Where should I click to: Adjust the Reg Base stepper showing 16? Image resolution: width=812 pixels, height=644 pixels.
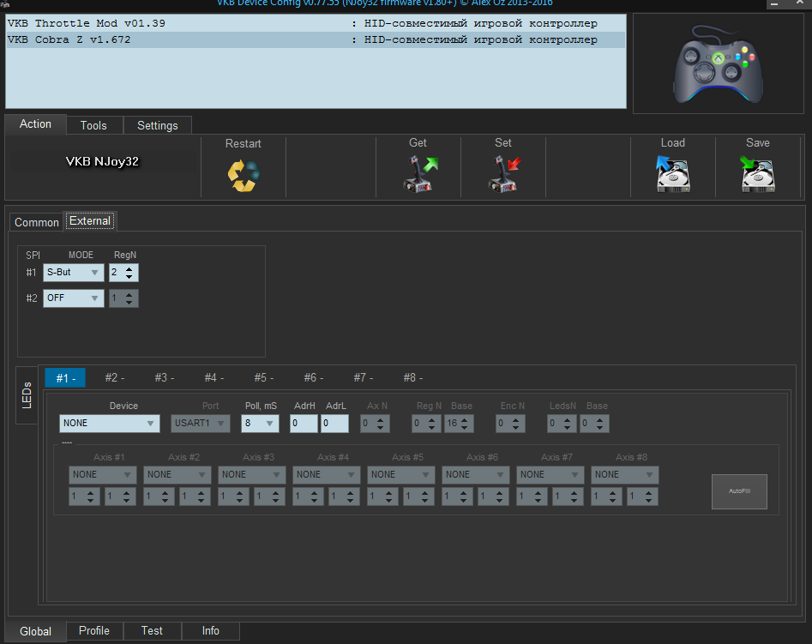459,424
